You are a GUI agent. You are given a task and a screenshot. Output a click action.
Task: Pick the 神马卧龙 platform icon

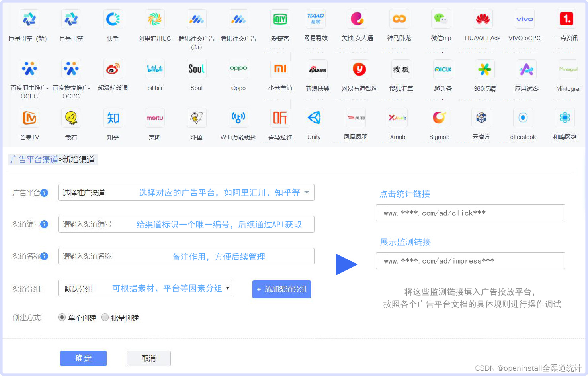(x=399, y=19)
